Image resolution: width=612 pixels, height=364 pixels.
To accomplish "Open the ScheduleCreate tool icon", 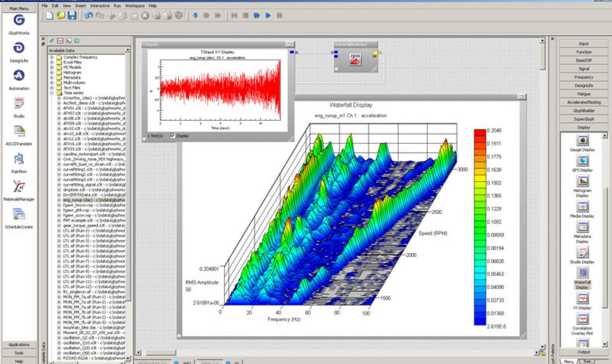I will pos(19,214).
